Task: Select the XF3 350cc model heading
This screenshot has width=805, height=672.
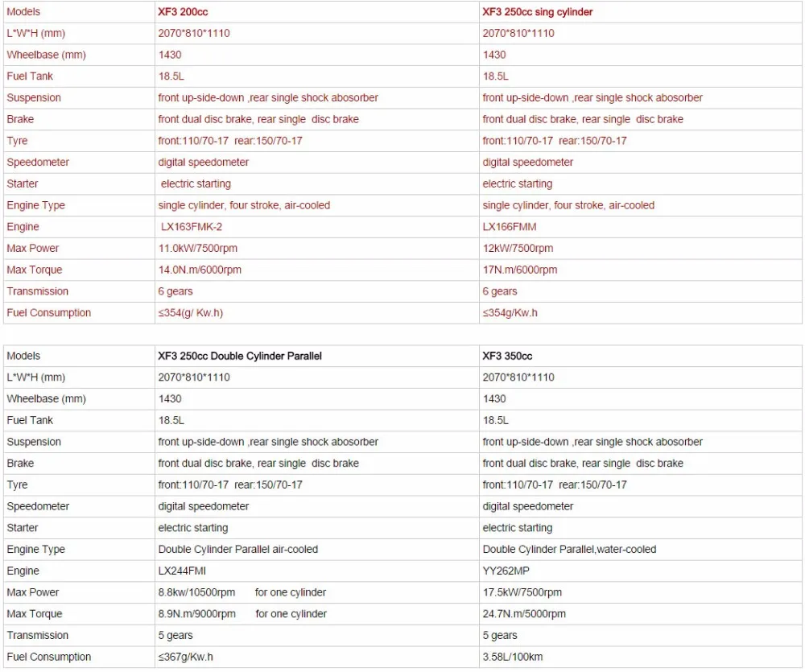Action: 507,356
